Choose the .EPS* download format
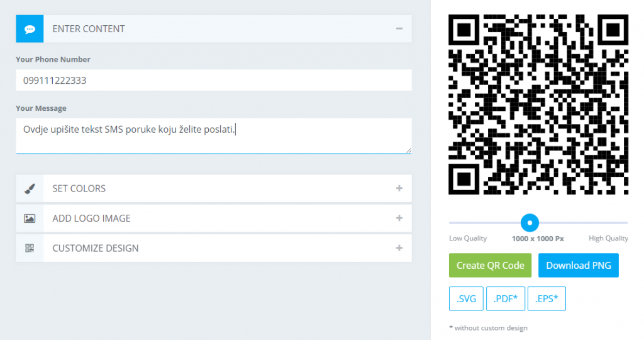The width and height of the screenshot is (644, 340). pyautogui.click(x=547, y=298)
